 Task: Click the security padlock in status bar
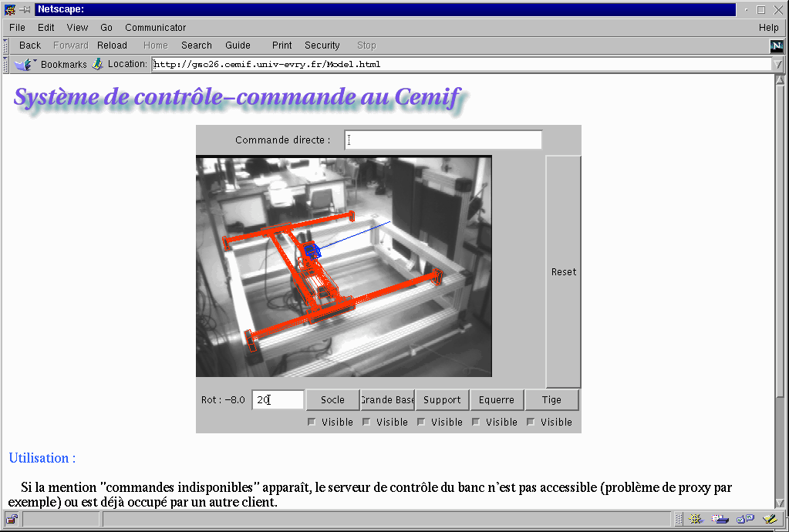[x=12, y=519]
